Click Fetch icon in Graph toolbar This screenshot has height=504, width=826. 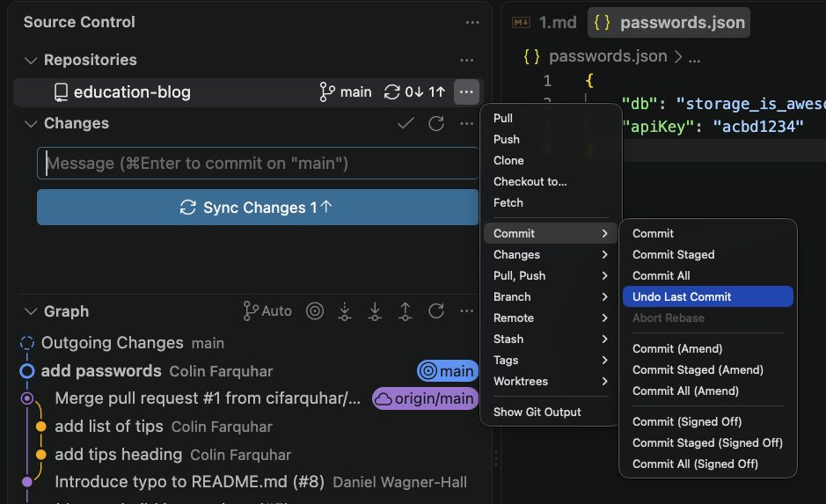(345, 311)
